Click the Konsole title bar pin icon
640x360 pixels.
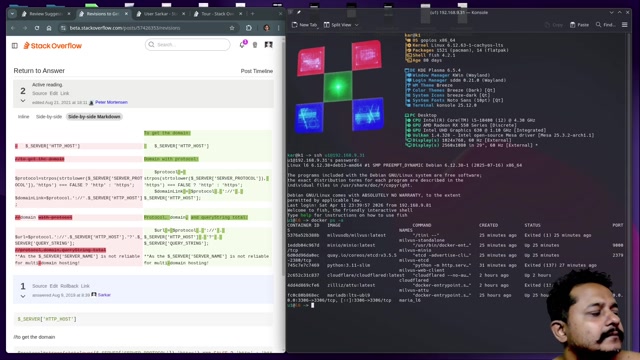(299, 13)
